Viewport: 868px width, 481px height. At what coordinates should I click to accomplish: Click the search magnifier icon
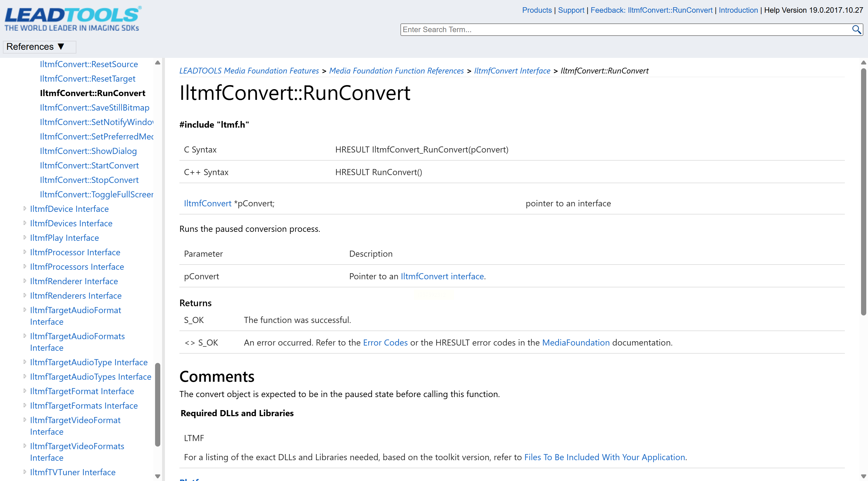tap(856, 30)
